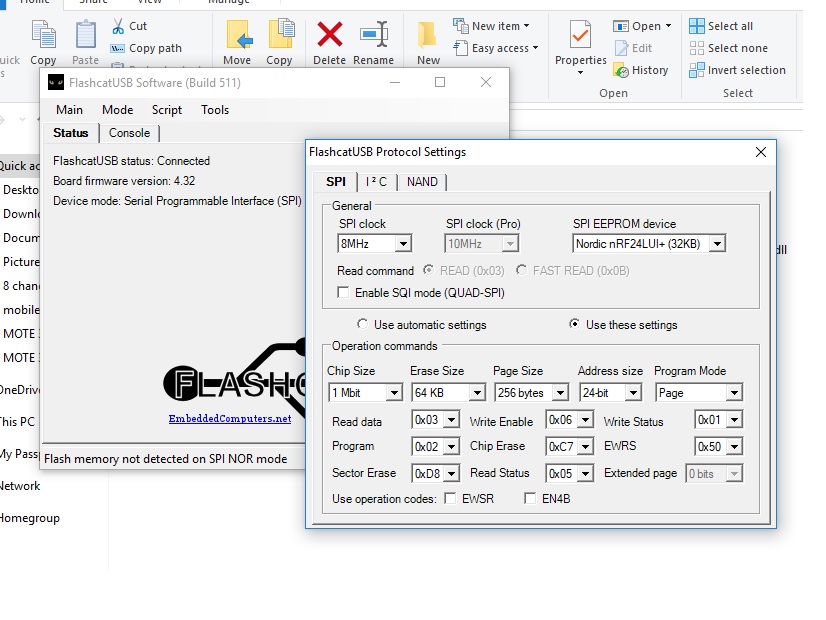
Task: Select the READ (0x03) radio button
Action: pos(428,270)
